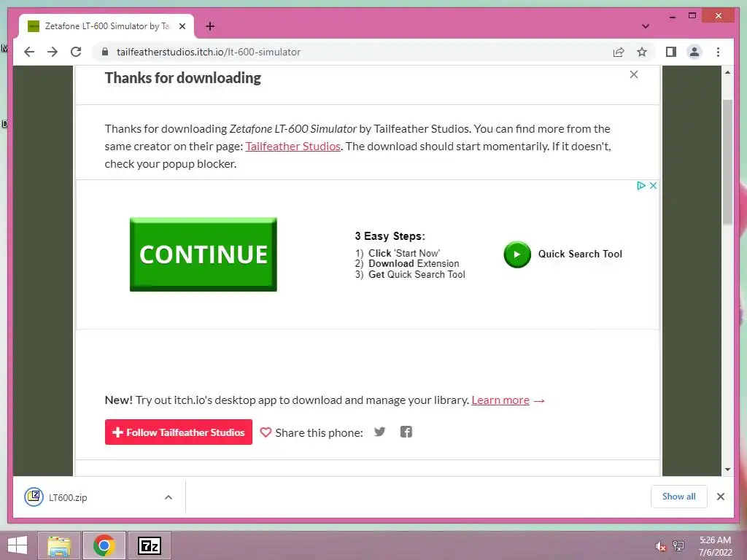Click the AdChoices triangle icon
This screenshot has height=560, width=747.
[x=641, y=186]
